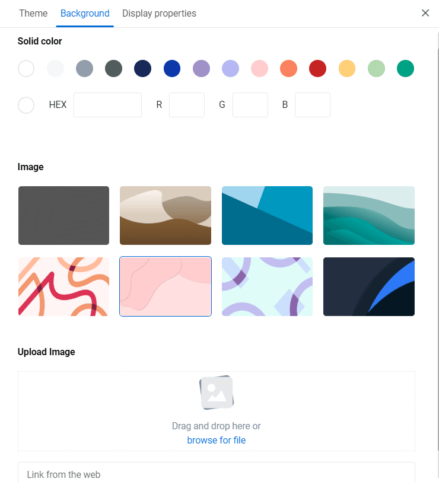This screenshot has height=504, width=439.
Task: Click the R value input box
Action: coord(187,105)
